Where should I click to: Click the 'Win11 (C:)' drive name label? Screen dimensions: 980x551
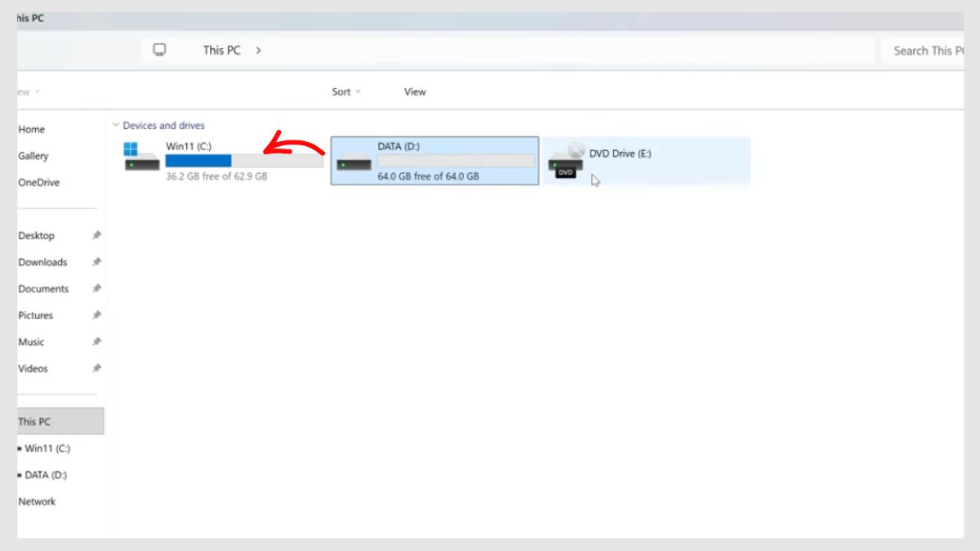pos(189,146)
